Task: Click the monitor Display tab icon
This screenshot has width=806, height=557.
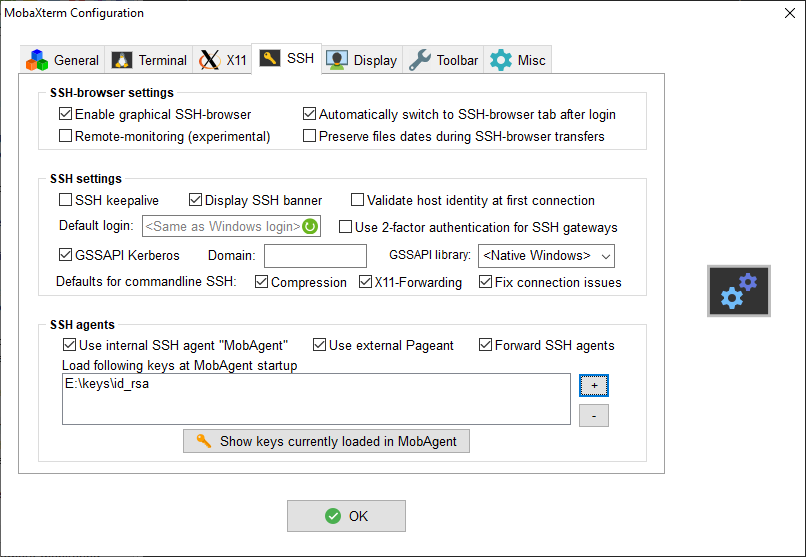Action: pyautogui.click(x=337, y=60)
